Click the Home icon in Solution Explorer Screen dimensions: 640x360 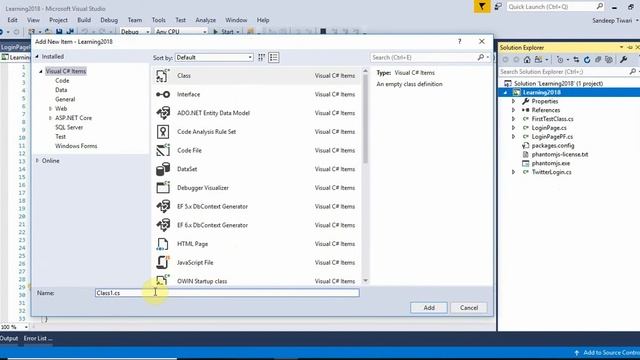click(x=527, y=60)
